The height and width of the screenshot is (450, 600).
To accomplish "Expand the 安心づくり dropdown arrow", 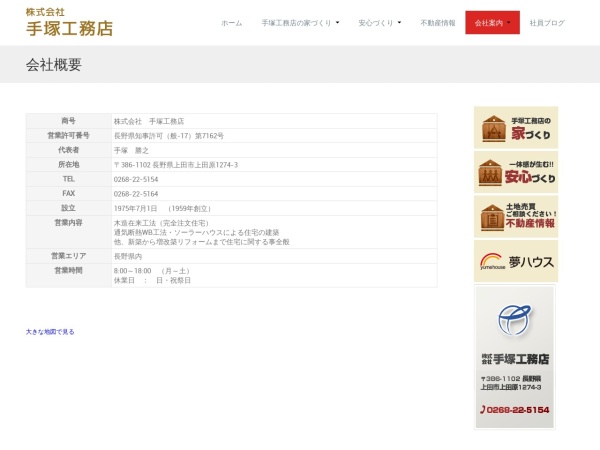I will pos(399,23).
